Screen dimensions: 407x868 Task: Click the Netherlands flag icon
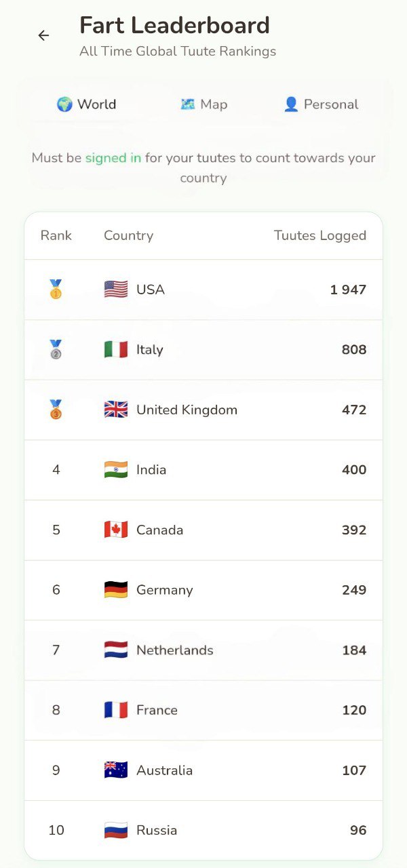(116, 650)
